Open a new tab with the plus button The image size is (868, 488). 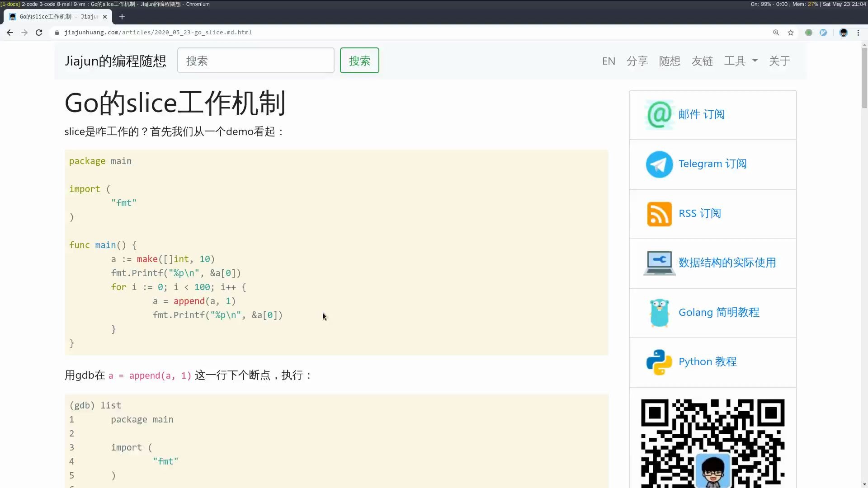tap(122, 17)
